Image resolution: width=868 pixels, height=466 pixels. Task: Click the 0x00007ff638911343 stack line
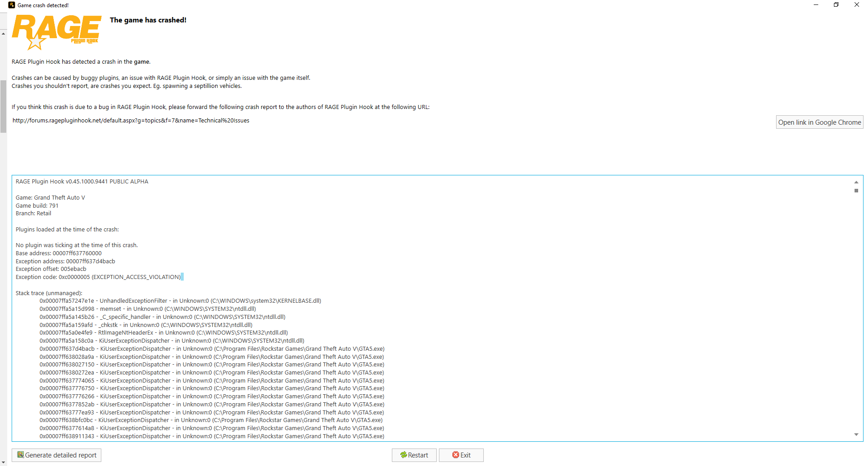point(212,436)
